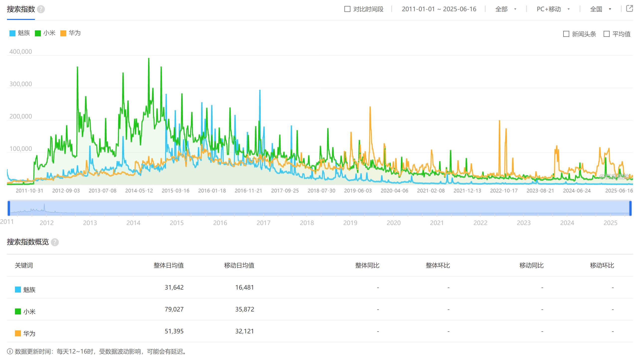Click the 整体日均值 column header
Image resolution: width=644 pixels, height=361 pixels.
click(169, 265)
